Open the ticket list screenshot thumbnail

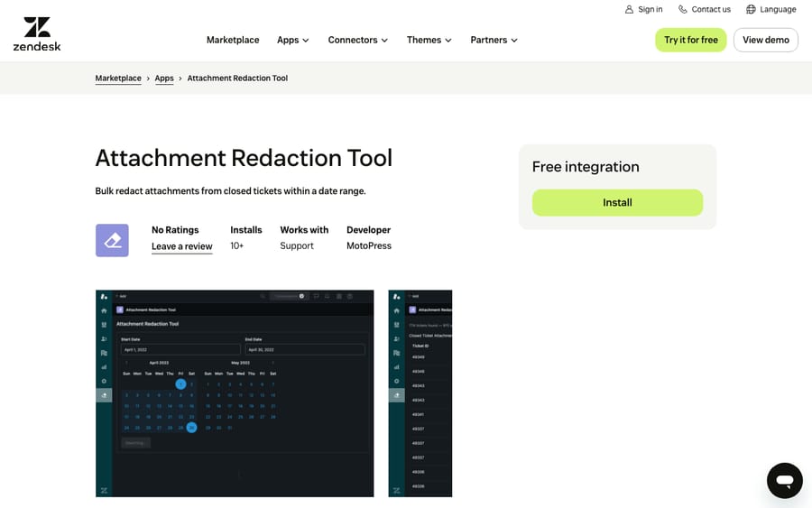(420, 393)
